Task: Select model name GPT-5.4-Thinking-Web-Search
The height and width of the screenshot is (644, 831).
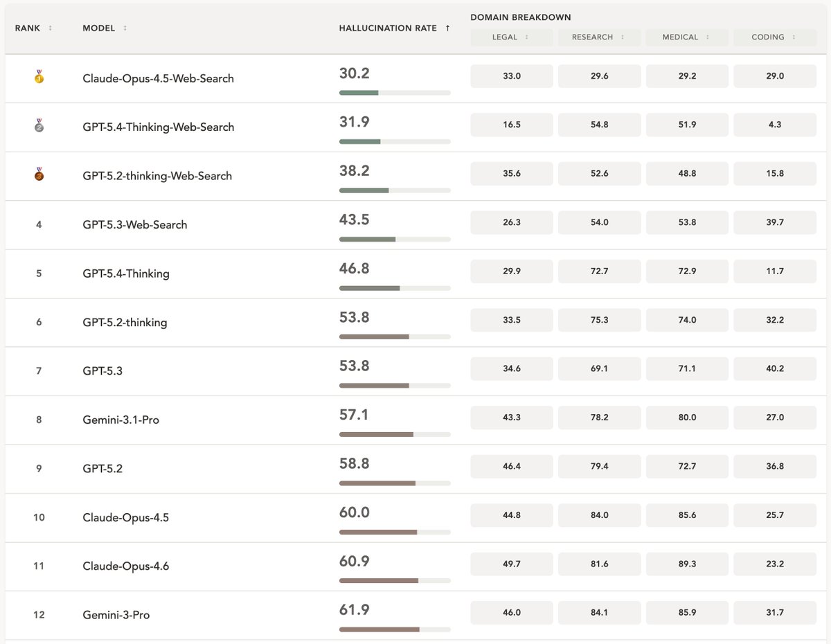Action: click(158, 127)
